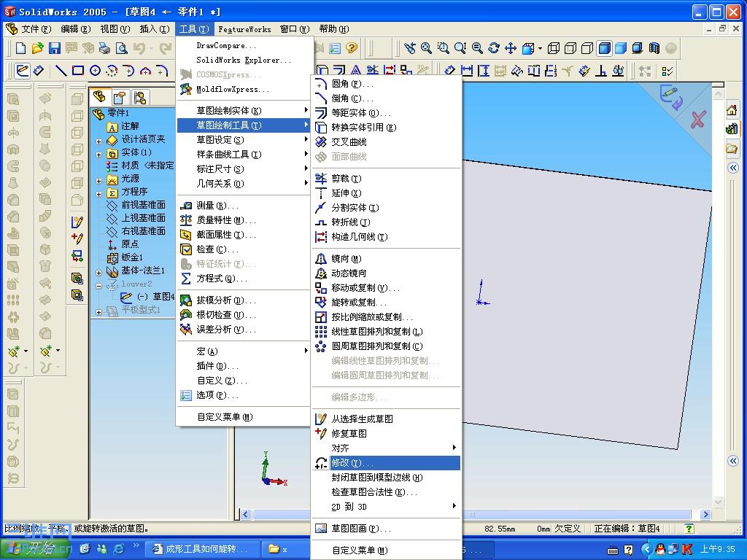Choose MoldflowXpress menu item
The height and width of the screenshot is (560, 747).
pyautogui.click(x=244, y=89)
